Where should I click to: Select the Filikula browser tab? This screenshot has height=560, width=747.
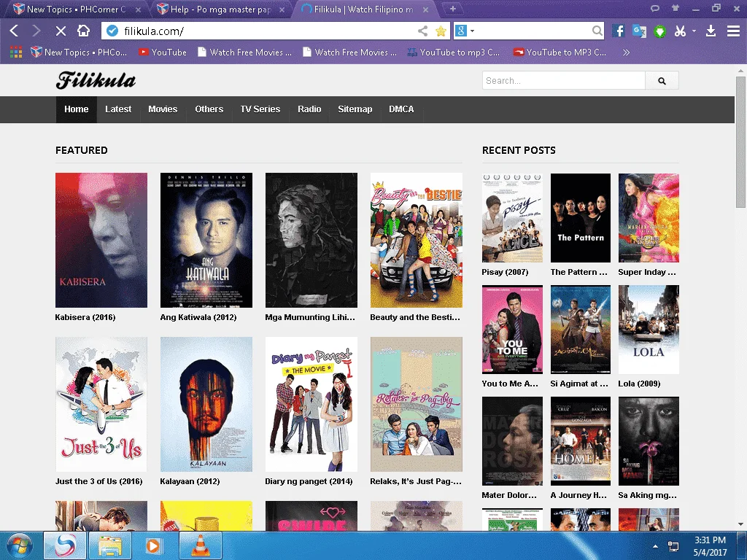click(364, 9)
